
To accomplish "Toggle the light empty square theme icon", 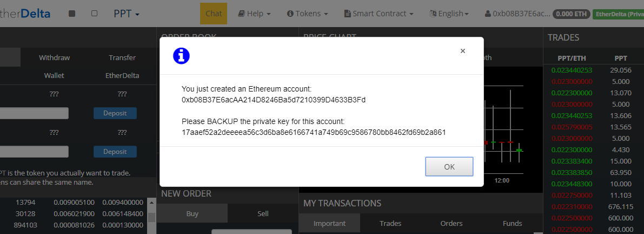I will point(95,14).
